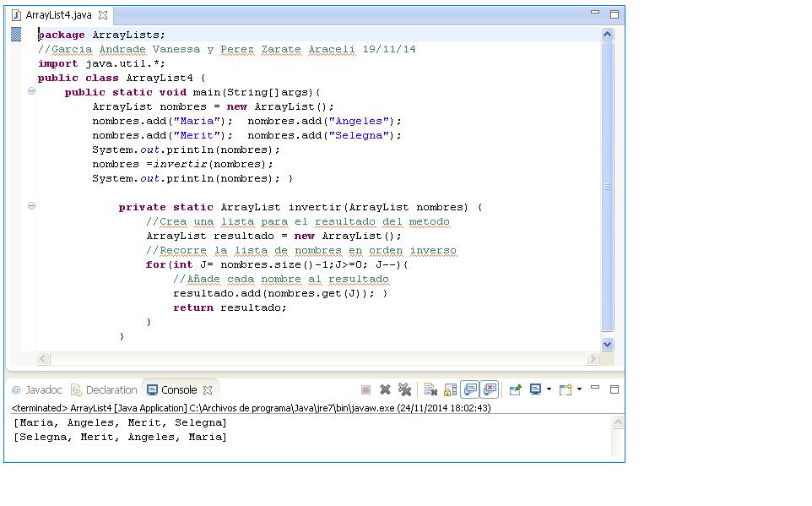Click the Open Console icon

pos(566,389)
